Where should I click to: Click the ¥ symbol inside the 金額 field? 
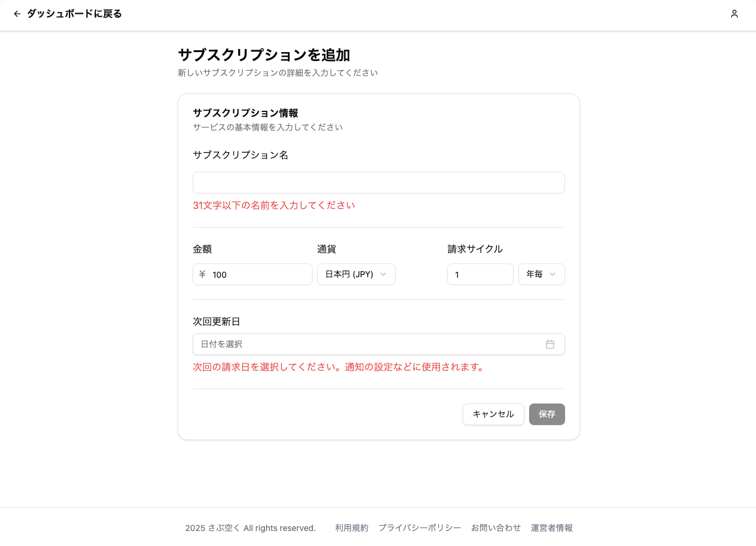click(x=202, y=274)
